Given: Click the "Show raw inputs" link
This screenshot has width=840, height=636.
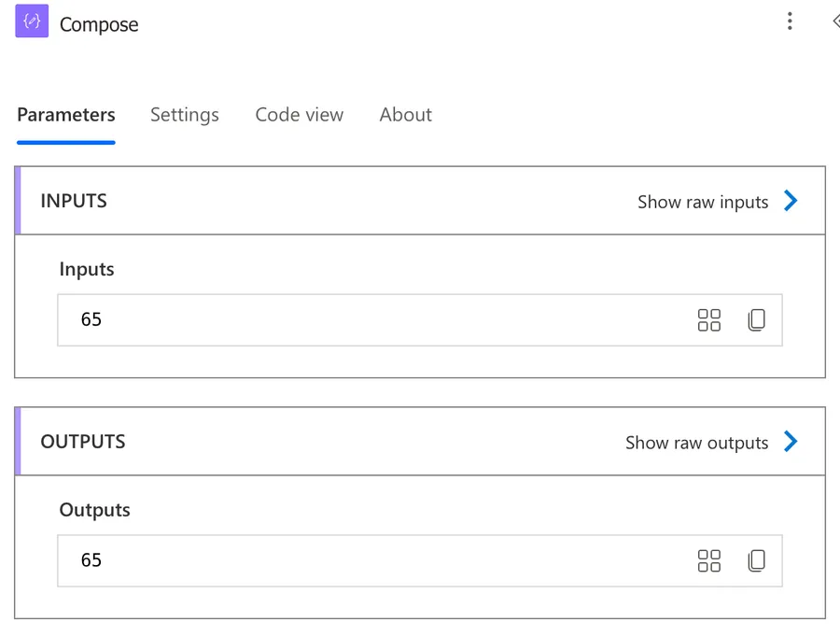Looking at the screenshot, I should pos(703,202).
